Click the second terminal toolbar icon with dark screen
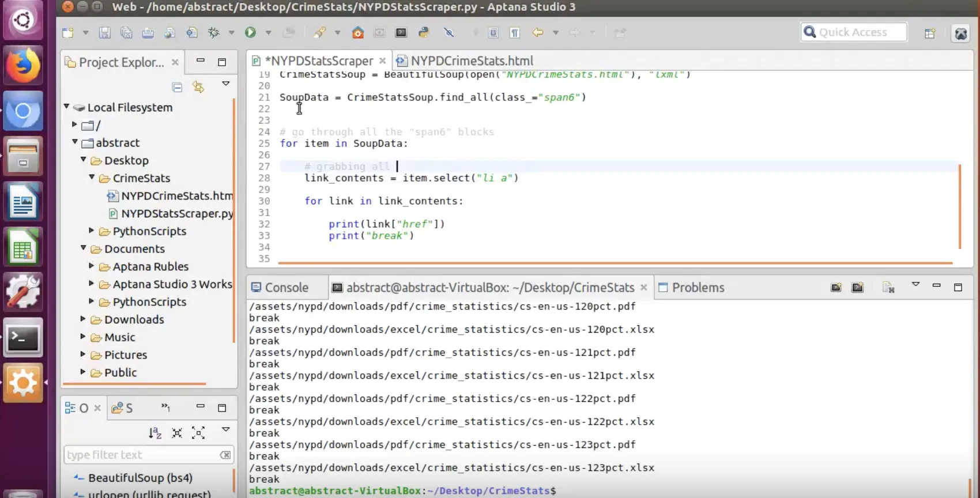Viewport: 980px width, 498px height. (x=858, y=288)
